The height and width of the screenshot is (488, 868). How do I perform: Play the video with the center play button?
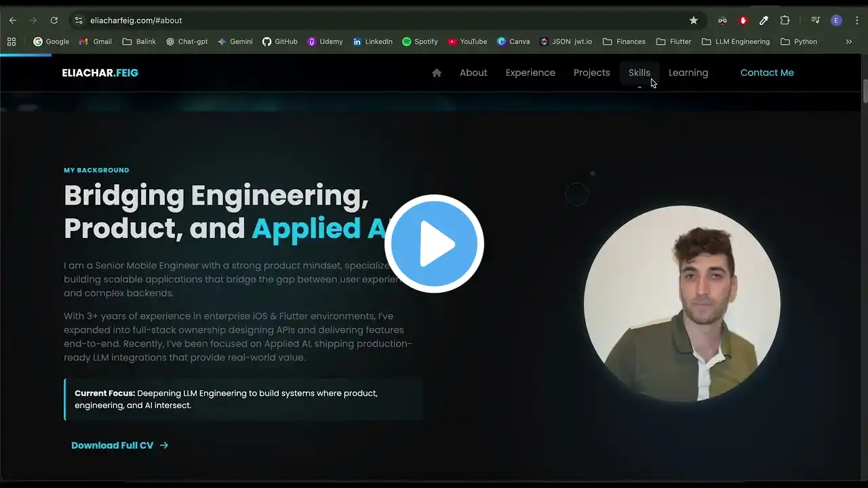pyautogui.click(x=434, y=244)
